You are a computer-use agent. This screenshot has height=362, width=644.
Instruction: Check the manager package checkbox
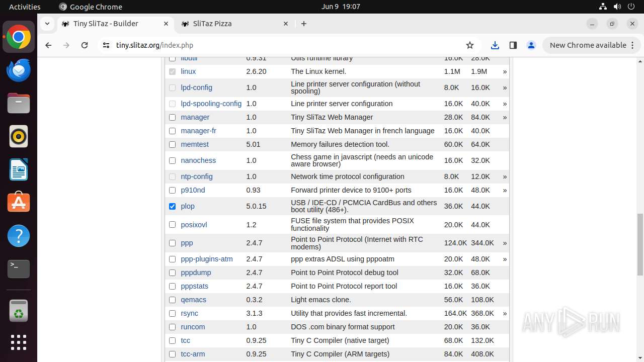173,117
